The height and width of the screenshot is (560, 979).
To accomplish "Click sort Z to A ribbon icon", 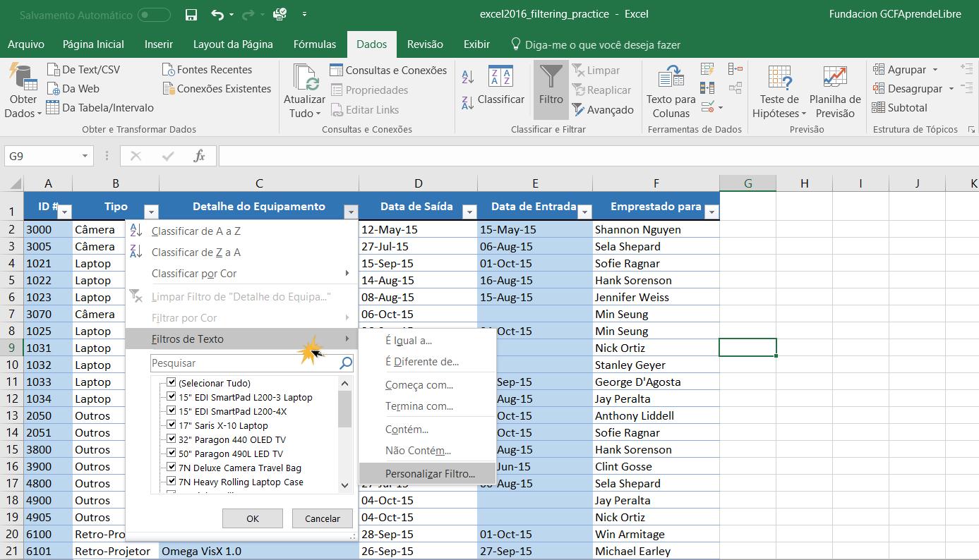I will coord(468,102).
